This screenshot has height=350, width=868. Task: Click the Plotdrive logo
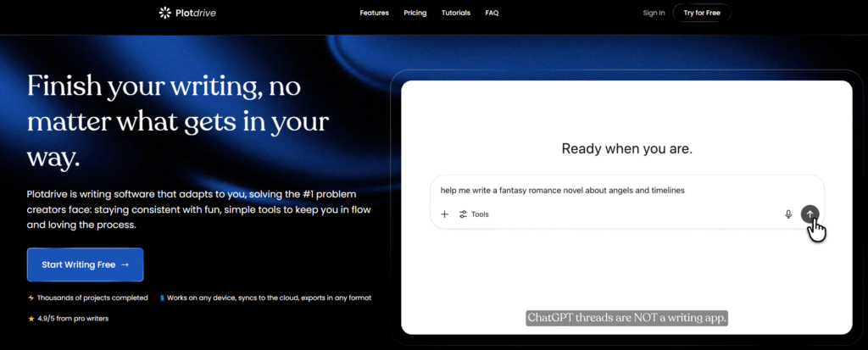click(x=187, y=13)
